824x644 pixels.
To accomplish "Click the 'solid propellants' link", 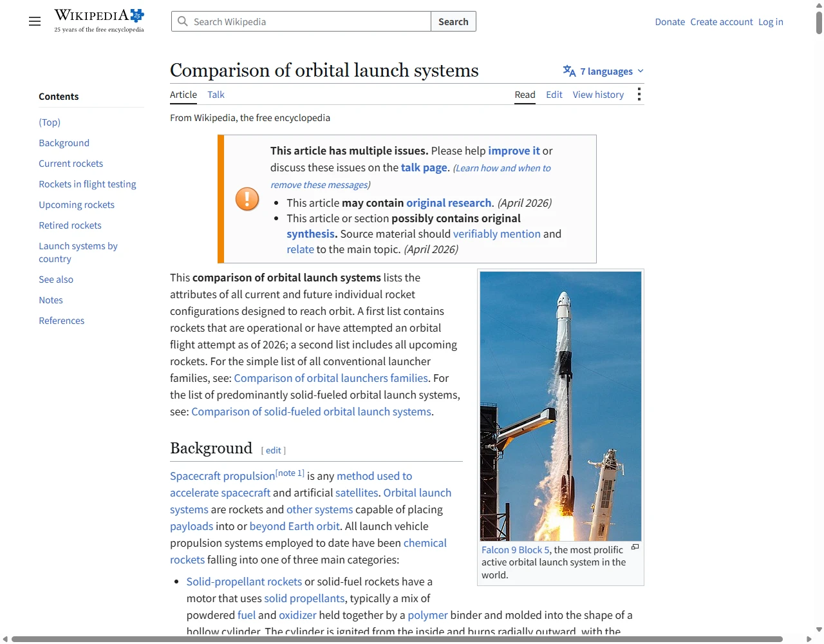I will pos(304,598).
